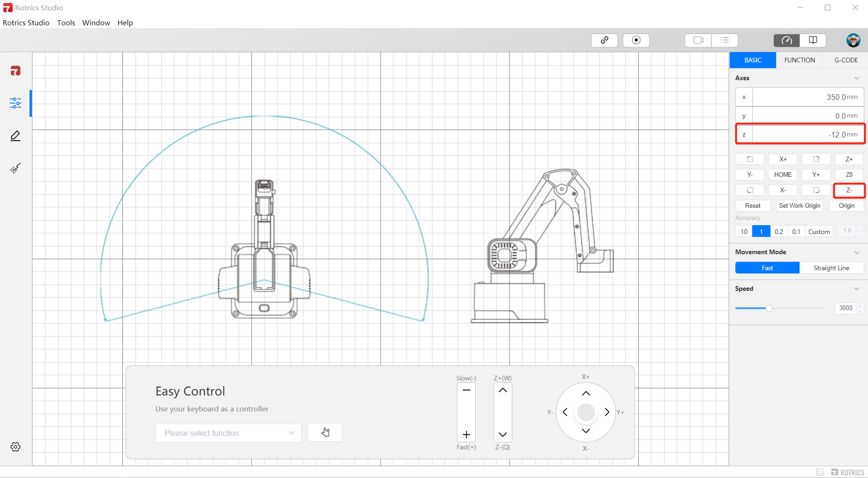Open the Window menu
868x478 pixels.
(96, 23)
